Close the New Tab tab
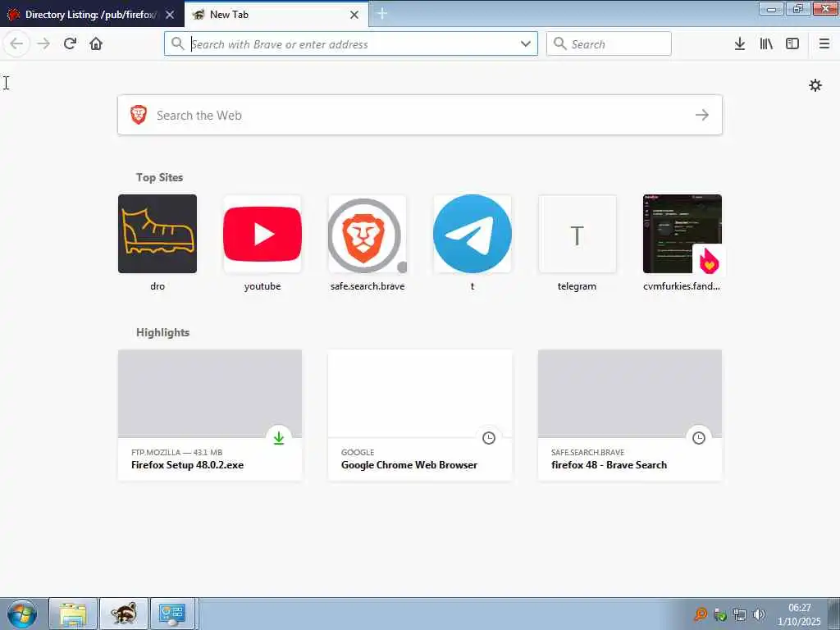840x630 pixels. point(354,15)
